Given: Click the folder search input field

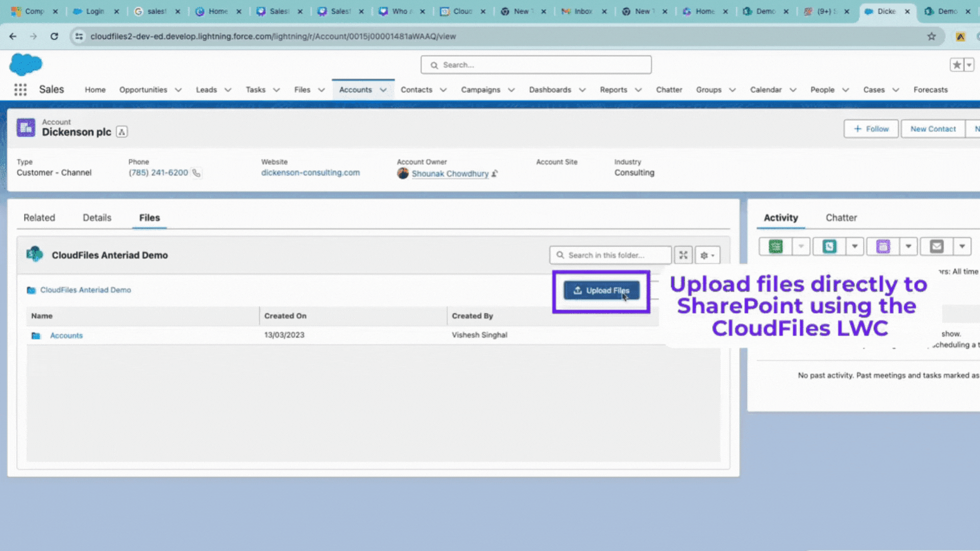Looking at the screenshot, I should [610, 255].
